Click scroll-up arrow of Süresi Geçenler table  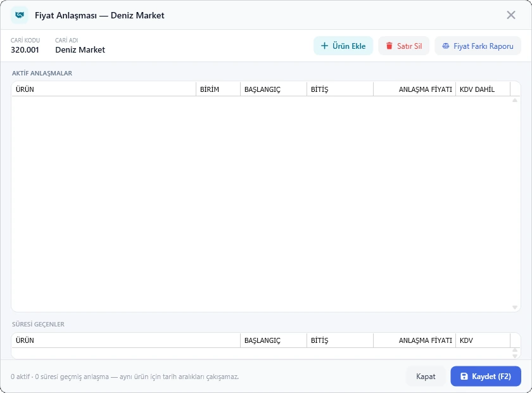[515, 350]
